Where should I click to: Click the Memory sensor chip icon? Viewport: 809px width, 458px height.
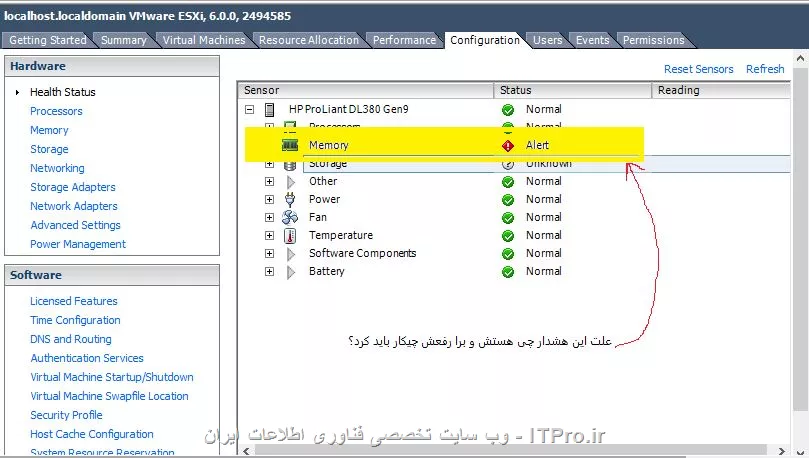(x=290, y=145)
